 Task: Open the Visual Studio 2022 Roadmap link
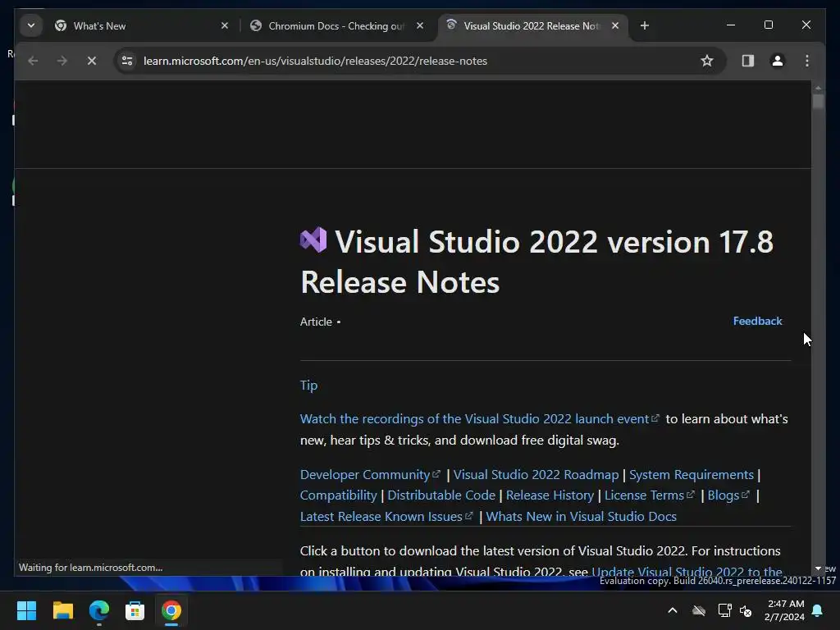point(536,475)
